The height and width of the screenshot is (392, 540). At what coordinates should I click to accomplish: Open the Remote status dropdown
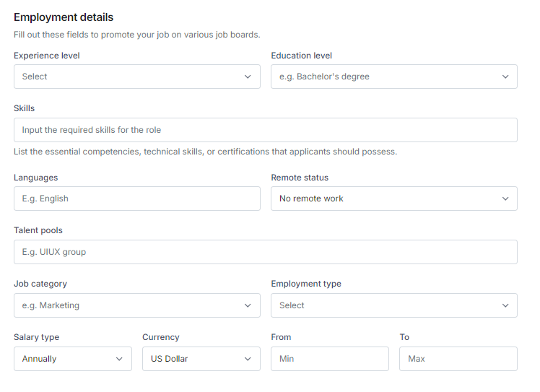click(x=393, y=199)
